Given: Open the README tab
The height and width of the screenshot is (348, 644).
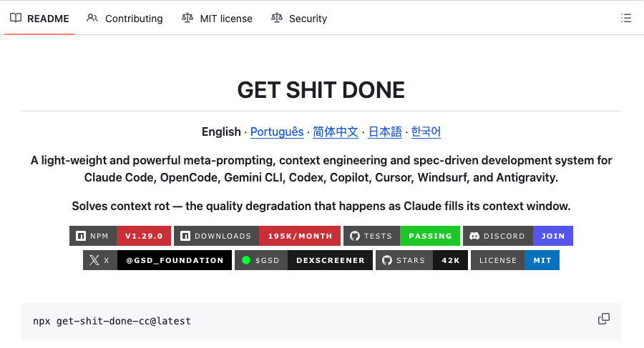Looking at the screenshot, I should [39, 19].
